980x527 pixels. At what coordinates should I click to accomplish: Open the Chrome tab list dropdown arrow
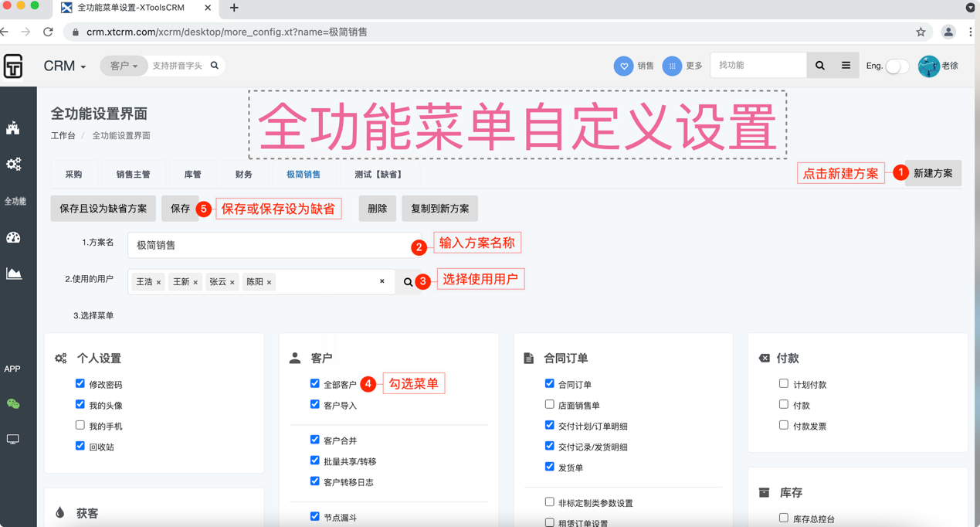pyautogui.click(x=970, y=8)
